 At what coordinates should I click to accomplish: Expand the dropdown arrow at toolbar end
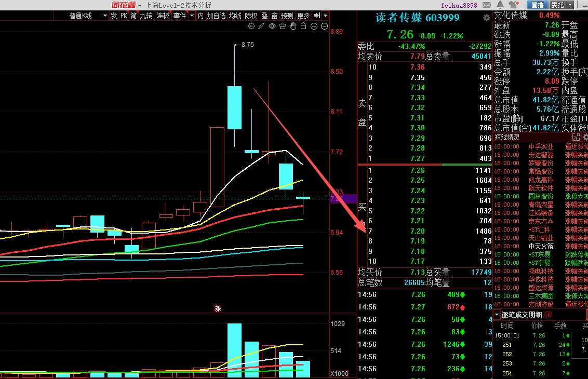click(x=325, y=16)
